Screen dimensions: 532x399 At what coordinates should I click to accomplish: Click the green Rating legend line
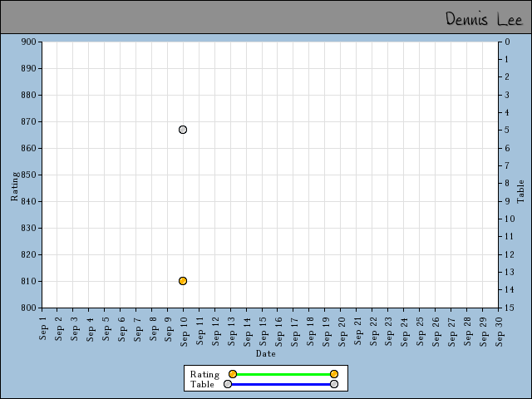283,375
